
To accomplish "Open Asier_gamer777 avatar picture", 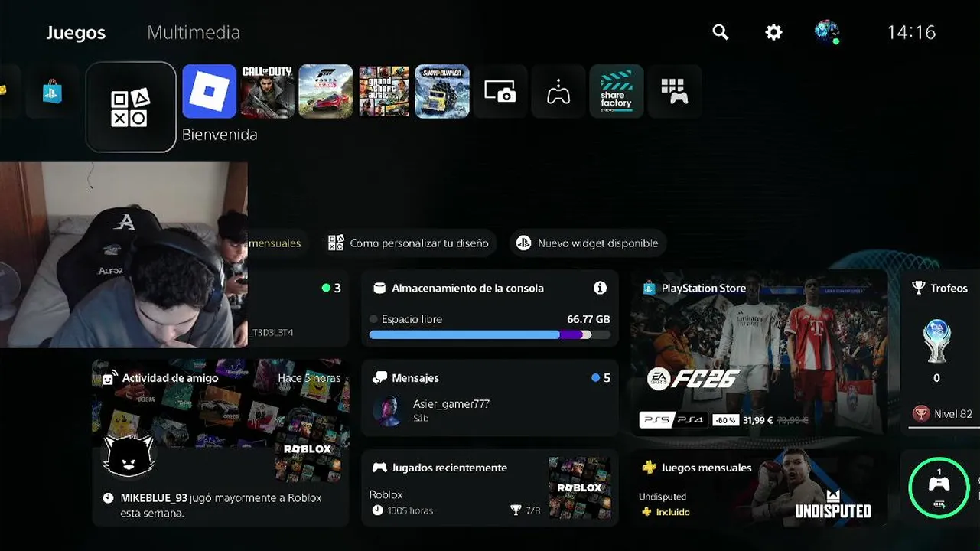I will pos(387,411).
